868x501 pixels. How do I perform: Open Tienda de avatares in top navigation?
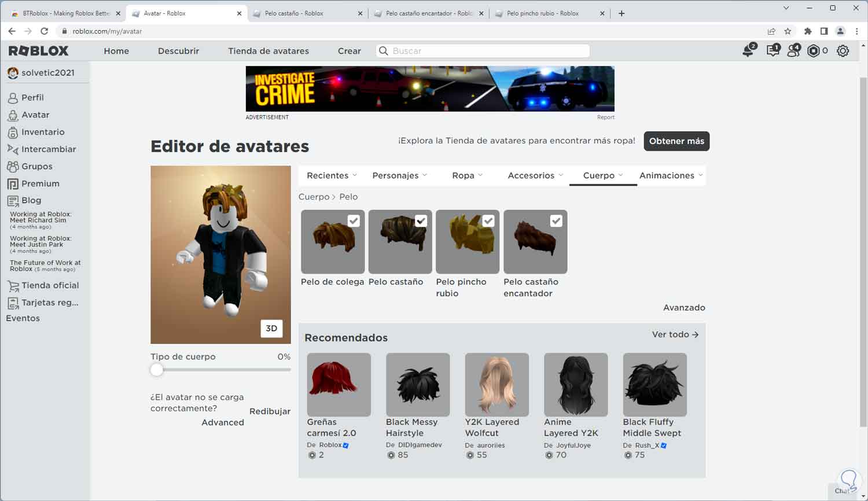(269, 51)
